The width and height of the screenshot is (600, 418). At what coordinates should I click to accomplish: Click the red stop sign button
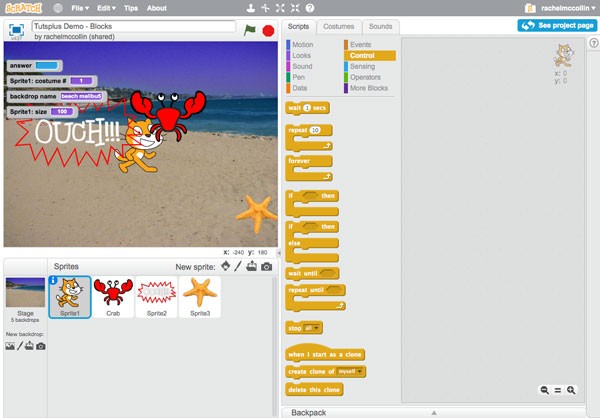(268, 31)
